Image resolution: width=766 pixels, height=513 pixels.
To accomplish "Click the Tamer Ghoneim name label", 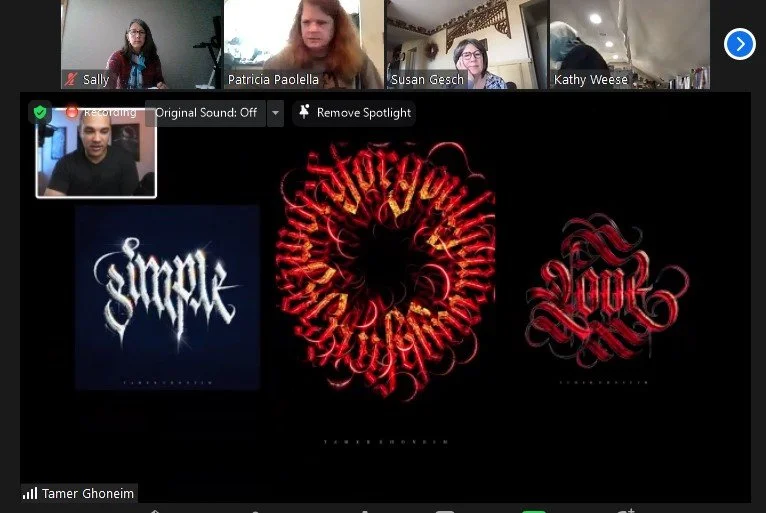I will [x=88, y=493].
